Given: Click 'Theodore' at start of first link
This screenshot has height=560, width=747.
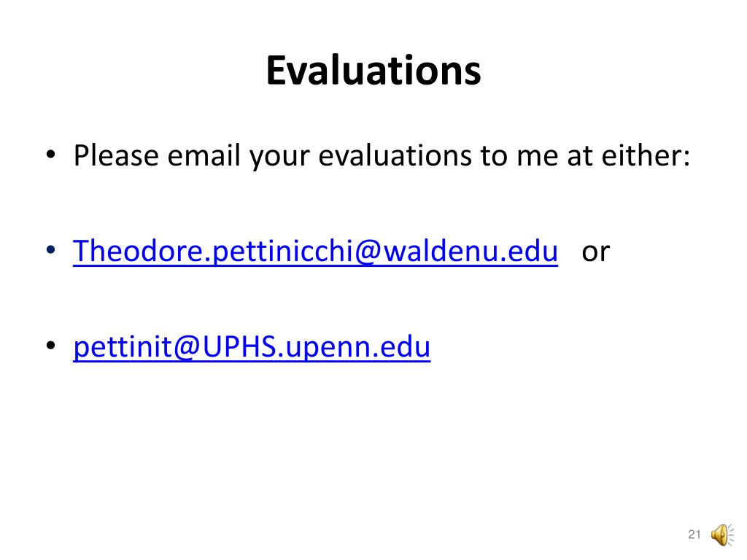Looking at the screenshot, I should tap(138, 251).
